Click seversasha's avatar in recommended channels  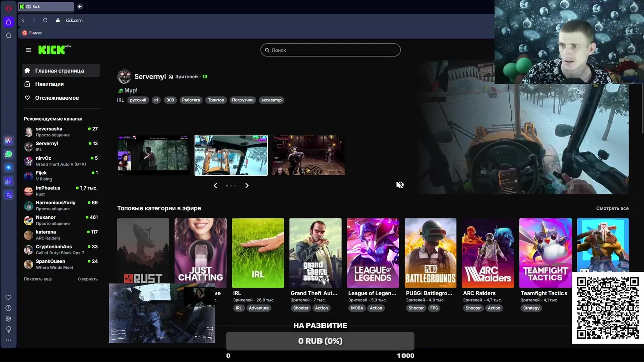(x=28, y=132)
